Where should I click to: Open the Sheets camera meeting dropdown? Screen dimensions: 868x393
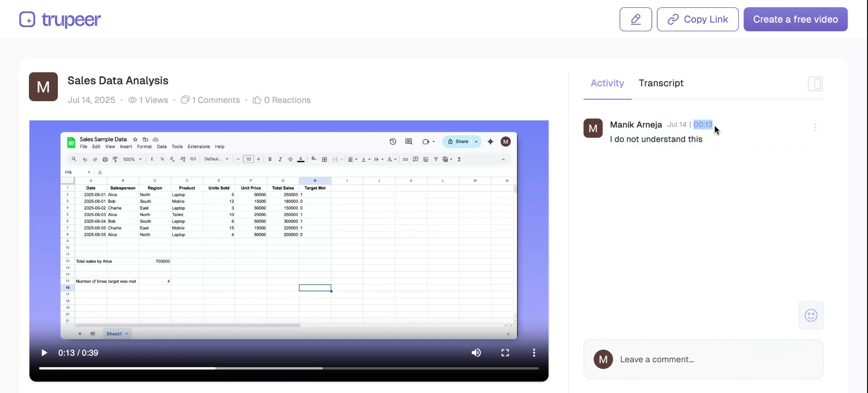point(429,141)
